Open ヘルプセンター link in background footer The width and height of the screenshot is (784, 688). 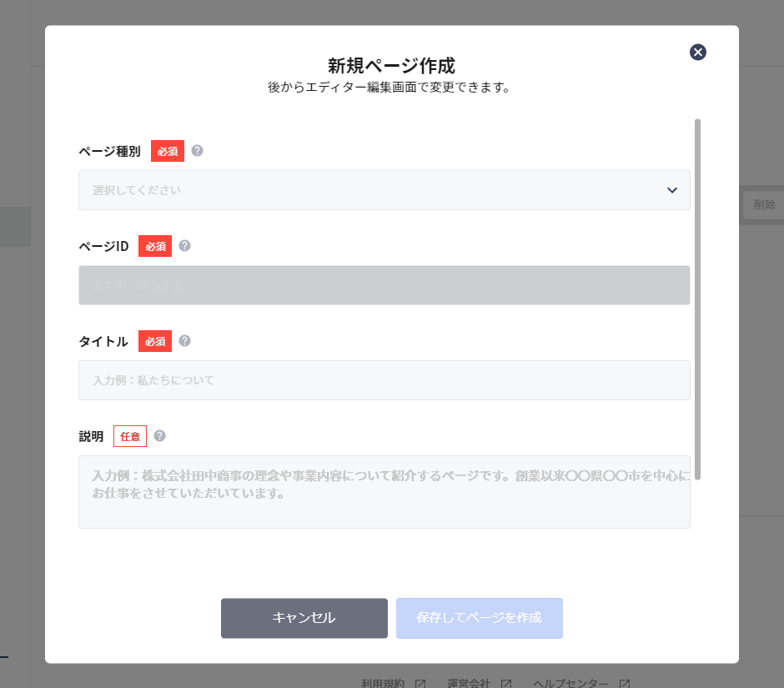pos(570,683)
